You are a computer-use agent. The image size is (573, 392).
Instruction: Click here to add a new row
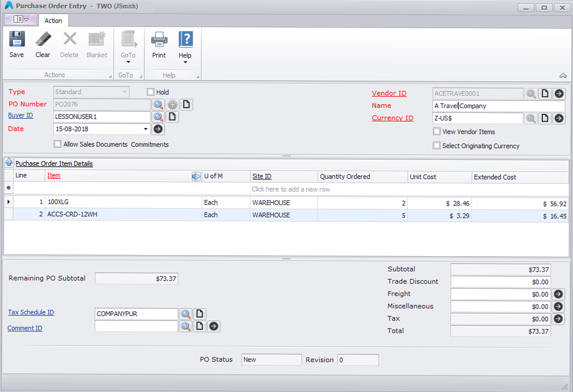290,189
